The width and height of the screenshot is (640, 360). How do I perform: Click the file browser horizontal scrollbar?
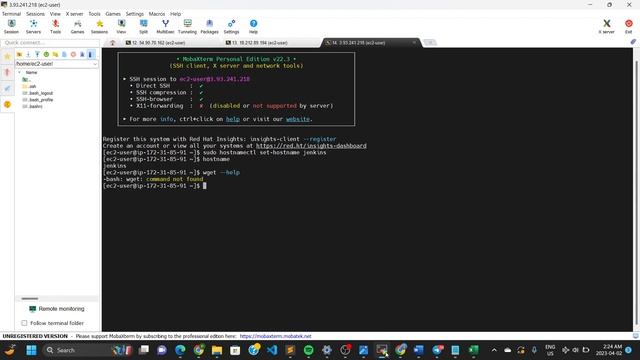pyautogui.click(x=30, y=298)
